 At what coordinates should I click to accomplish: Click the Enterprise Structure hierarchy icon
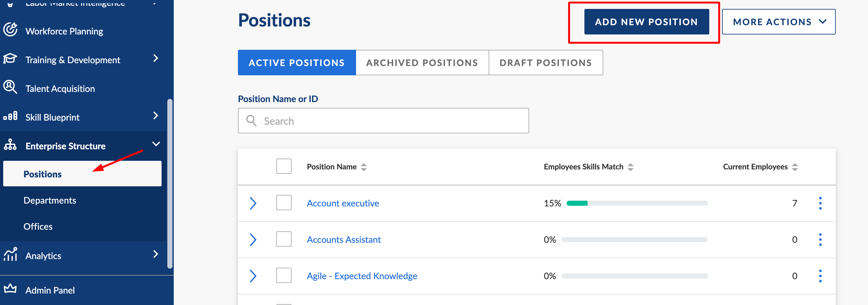pos(10,145)
